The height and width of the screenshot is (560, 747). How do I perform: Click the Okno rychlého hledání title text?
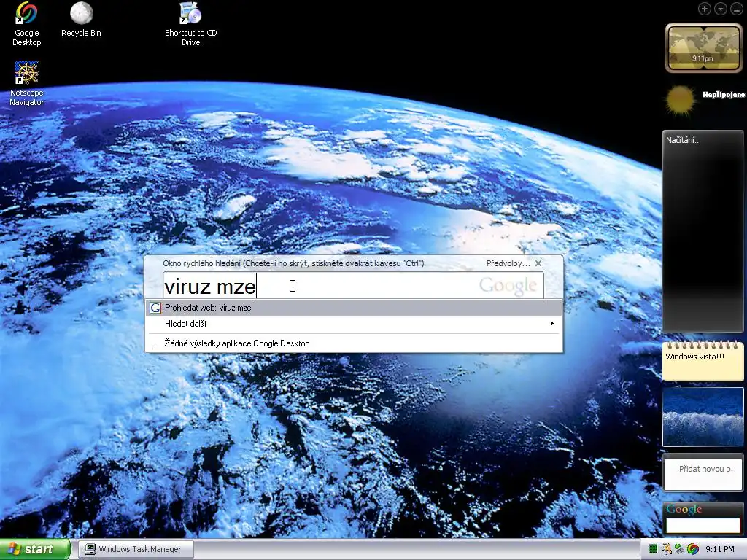[x=293, y=263]
